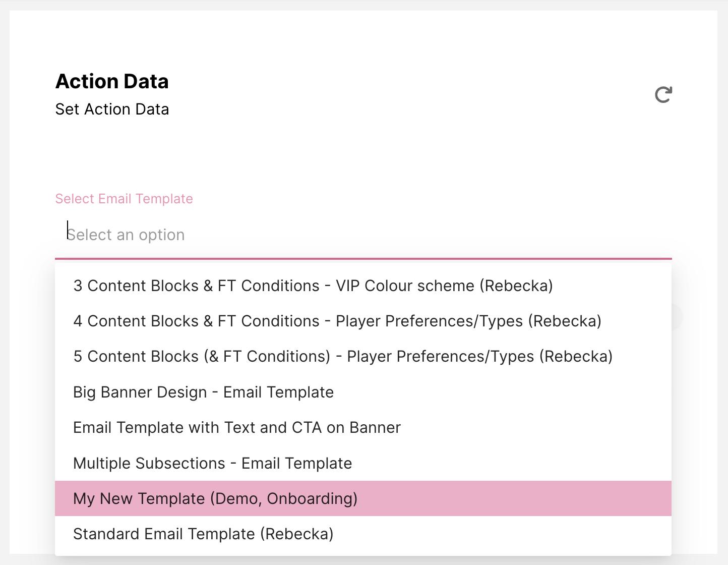Click 'CTA on Banner' text in the template list
728x565 pixels.
(x=346, y=428)
